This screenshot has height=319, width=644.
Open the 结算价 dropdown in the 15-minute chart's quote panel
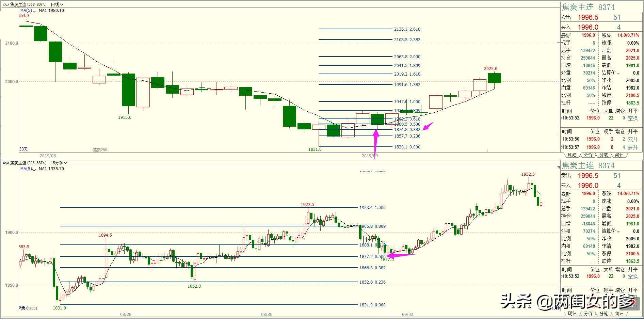pos(618,232)
